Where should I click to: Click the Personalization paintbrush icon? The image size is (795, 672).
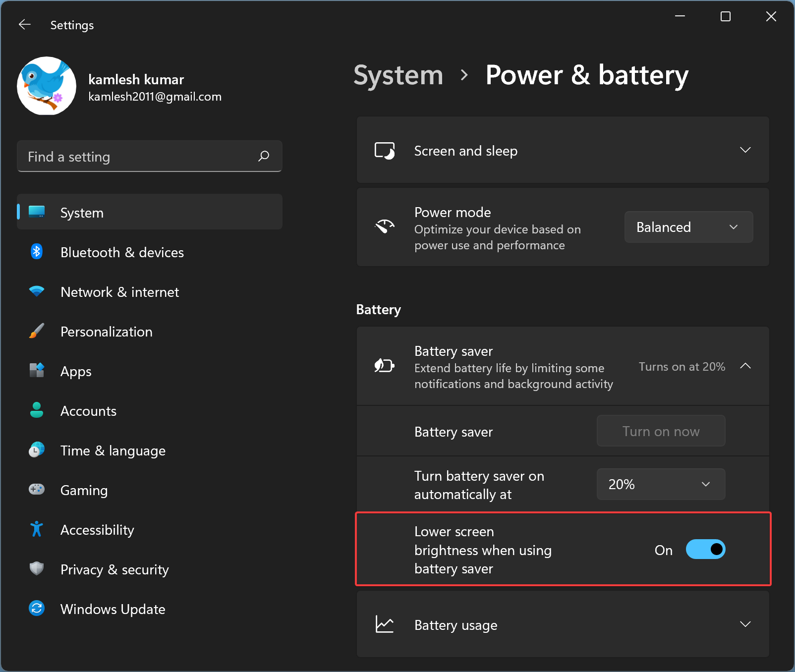[x=37, y=331]
